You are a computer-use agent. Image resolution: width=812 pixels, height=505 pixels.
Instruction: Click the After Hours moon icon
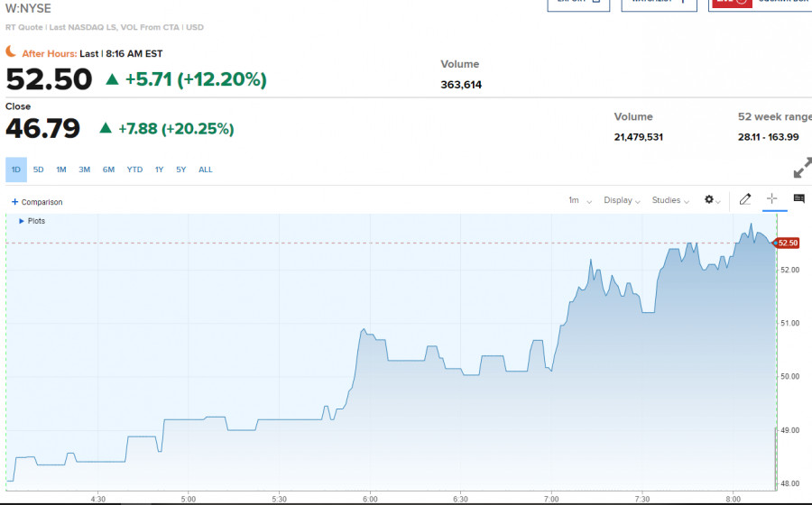[12, 53]
